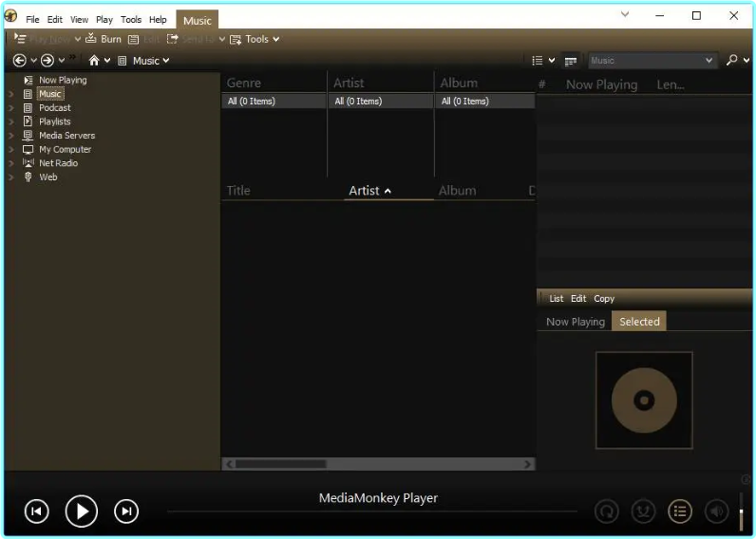Image resolution: width=756 pixels, height=539 pixels.
Task: Open the Edit menu in menu bar
Action: (54, 20)
